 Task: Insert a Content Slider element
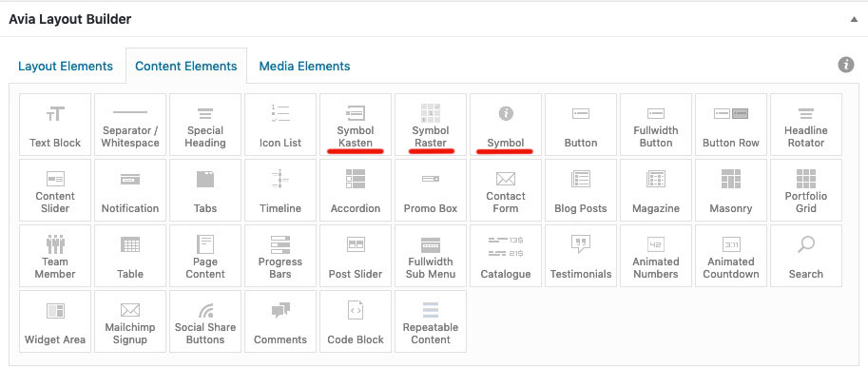point(55,190)
